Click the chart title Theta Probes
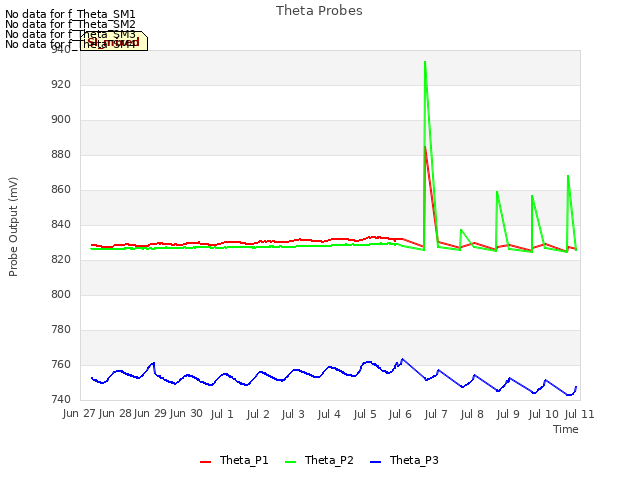 [x=319, y=11]
